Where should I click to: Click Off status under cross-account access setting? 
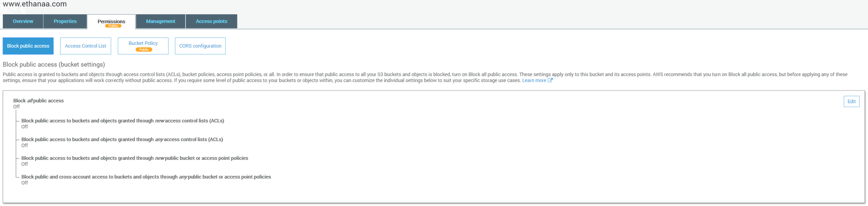click(x=25, y=183)
